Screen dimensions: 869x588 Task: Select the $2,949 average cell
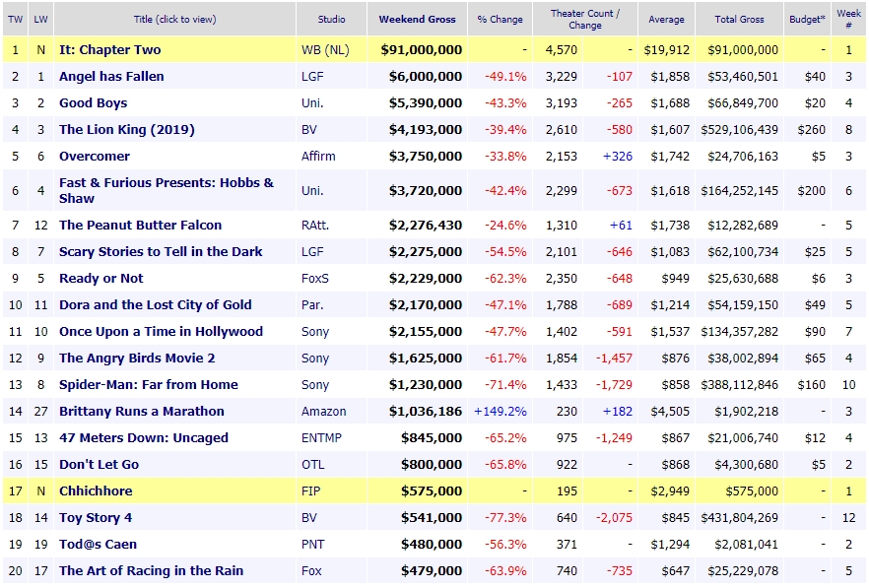pyautogui.click(x=670, y=491)
